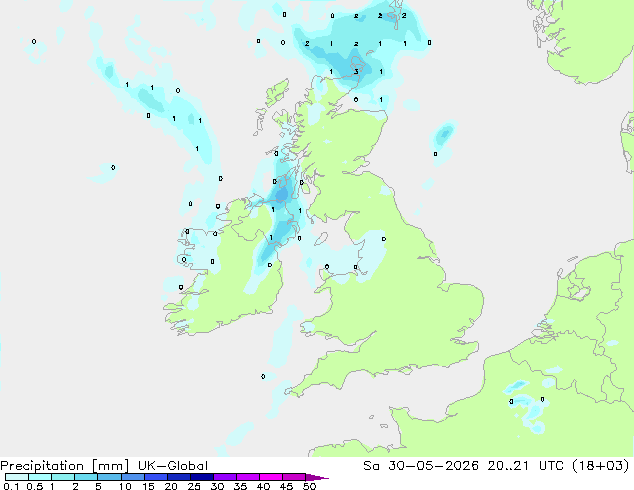Click the 'Sa 30-05-2026' date text
The height and width of the screenshot is (490, 634).
click(421, 466)
